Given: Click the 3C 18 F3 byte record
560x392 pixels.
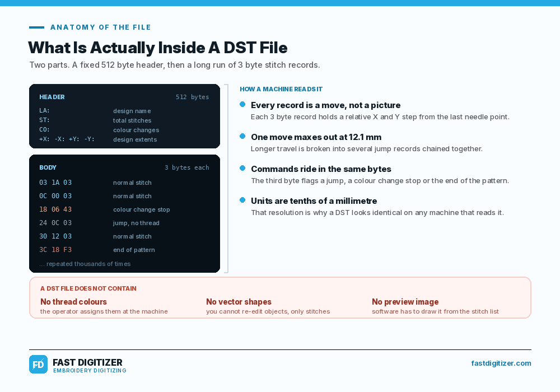Looking at the screenshot, I should point(55,250).
